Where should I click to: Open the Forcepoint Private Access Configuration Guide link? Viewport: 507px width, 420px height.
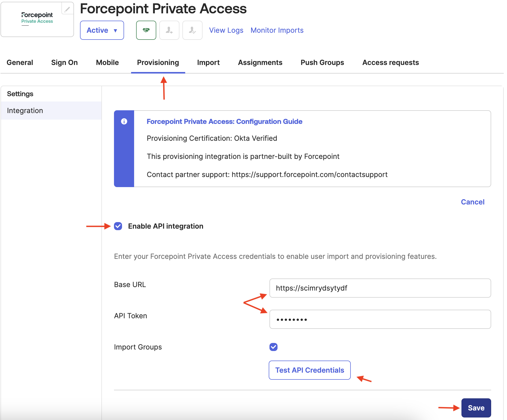(224, 121)
